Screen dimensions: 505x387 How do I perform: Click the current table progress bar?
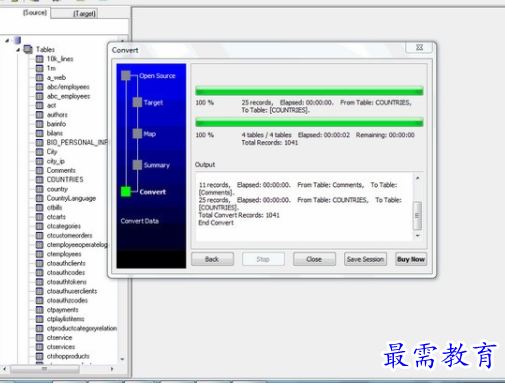point(309,91)
